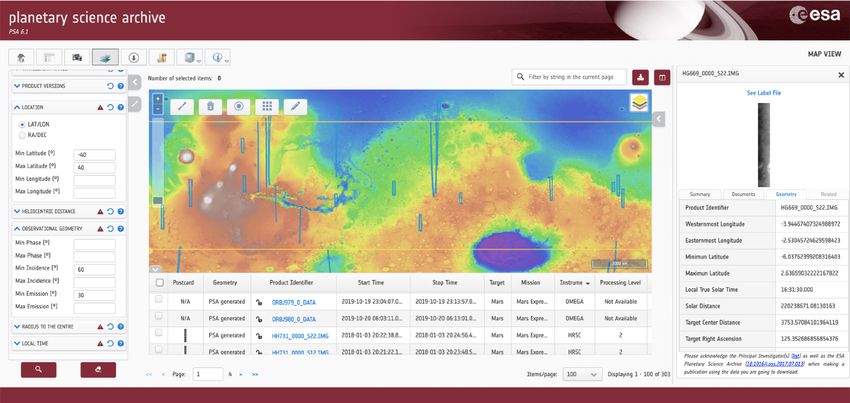Close the HG669_0000_S22.IMG details panel
Image resolution: width=850 pixels, height=403 pixels.
(841, 75)
